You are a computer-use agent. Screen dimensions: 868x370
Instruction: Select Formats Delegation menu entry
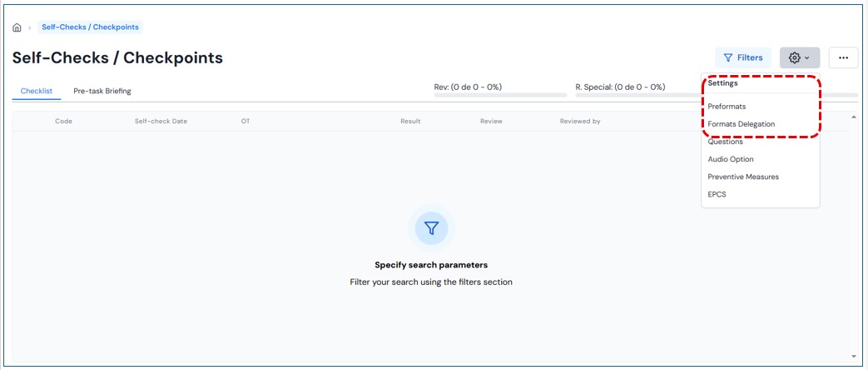[741, 124]
